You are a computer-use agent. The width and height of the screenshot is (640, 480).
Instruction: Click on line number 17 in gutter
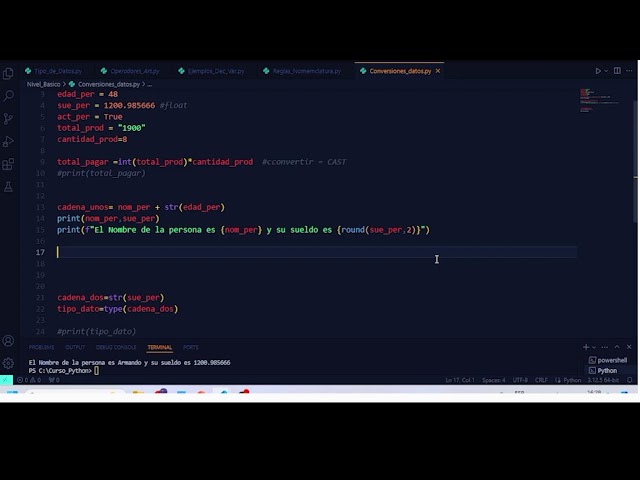[40, 252]
